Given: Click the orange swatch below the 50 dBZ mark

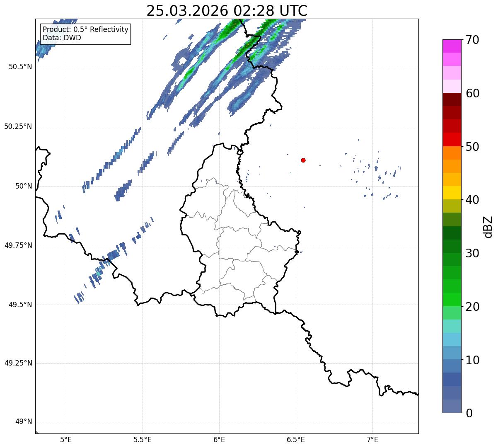Looking at the screenshot, I should click(x=452, y=153).
